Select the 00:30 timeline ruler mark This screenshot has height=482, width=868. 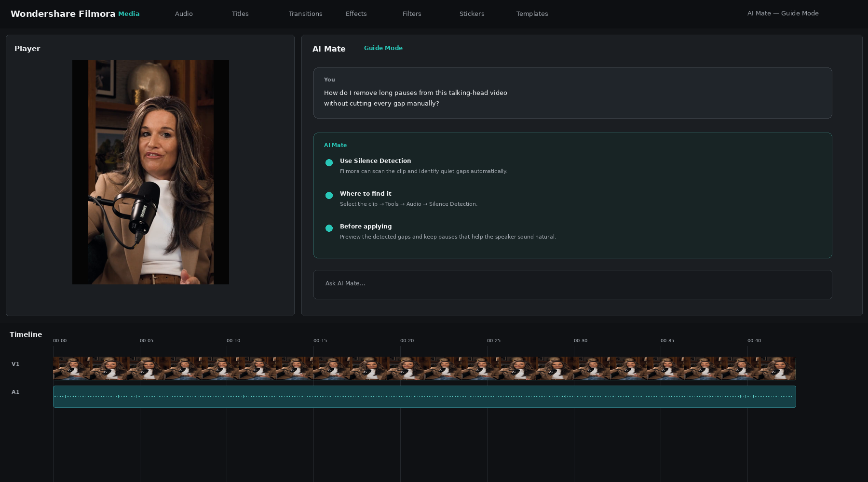click(581, 341)
